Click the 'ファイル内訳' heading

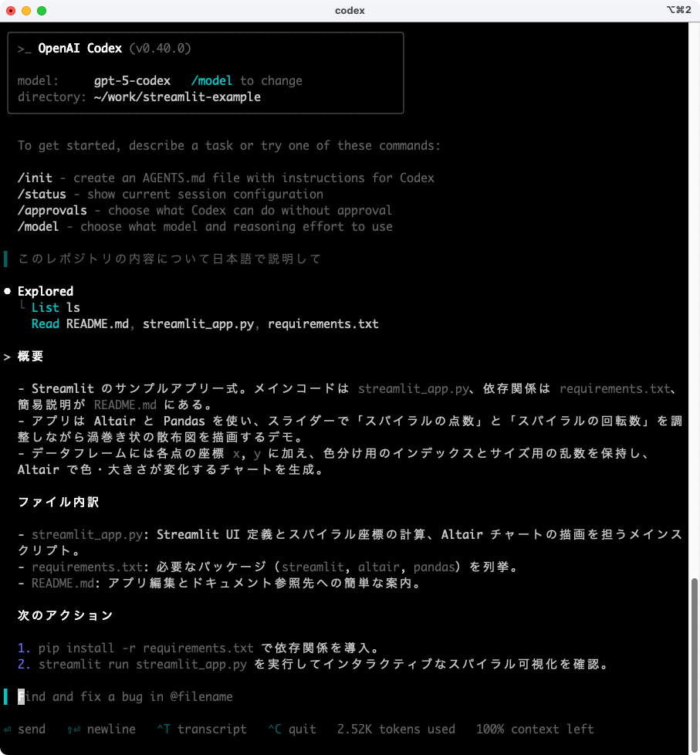coord(58,503)
